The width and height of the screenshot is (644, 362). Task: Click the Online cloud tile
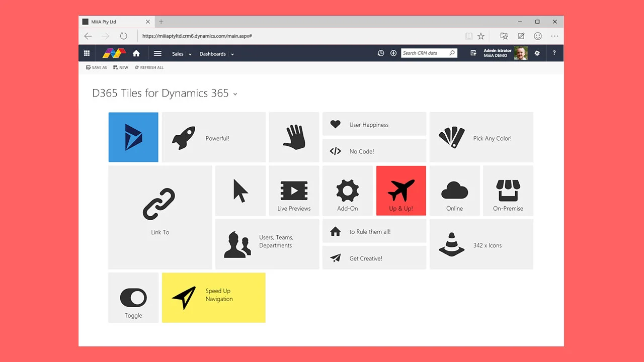click(x=454, y=191)
